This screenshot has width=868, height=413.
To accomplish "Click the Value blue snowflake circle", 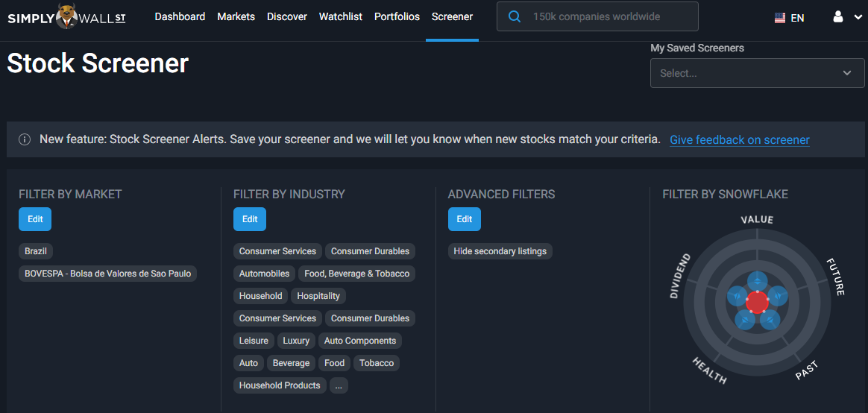I will point(757,281).
